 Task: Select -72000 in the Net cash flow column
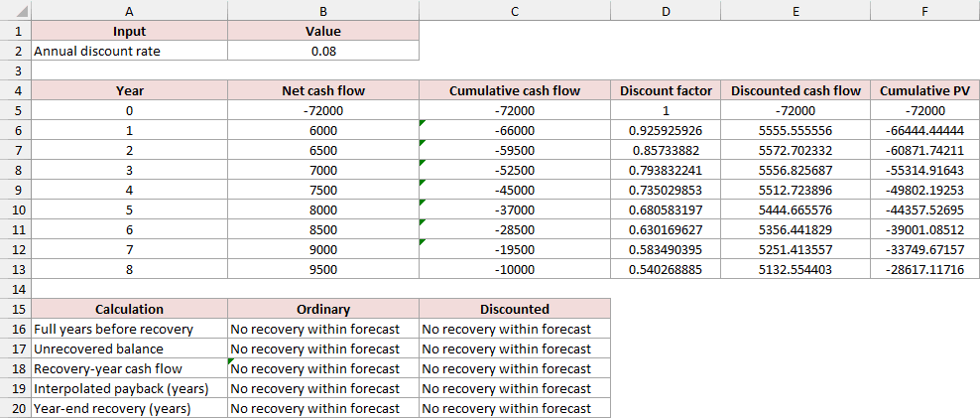[323, 111]
